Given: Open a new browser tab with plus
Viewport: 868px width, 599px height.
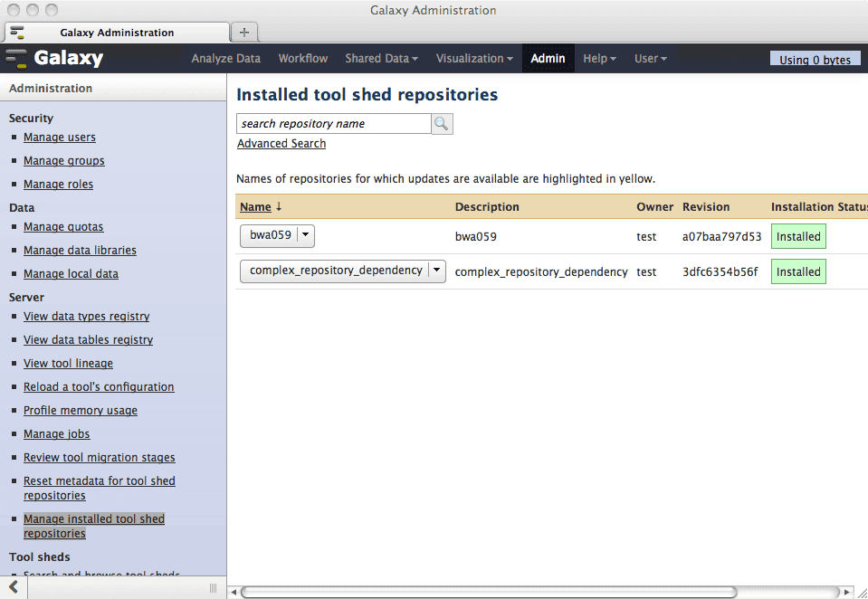Looking at the screenshot, I should (x=243, y=32).
